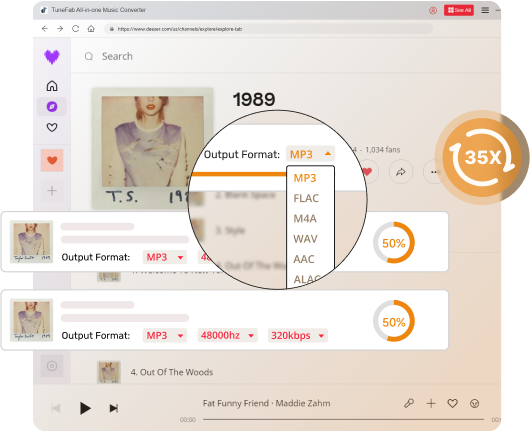
Task: Click the play button in player bar
Action: point(85,408)
